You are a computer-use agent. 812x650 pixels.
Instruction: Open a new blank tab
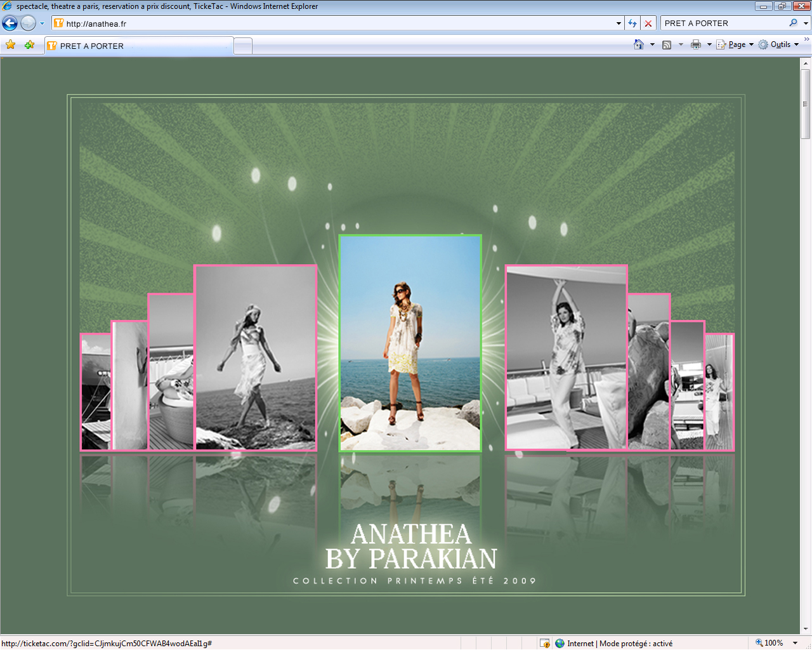coord(243,46)
